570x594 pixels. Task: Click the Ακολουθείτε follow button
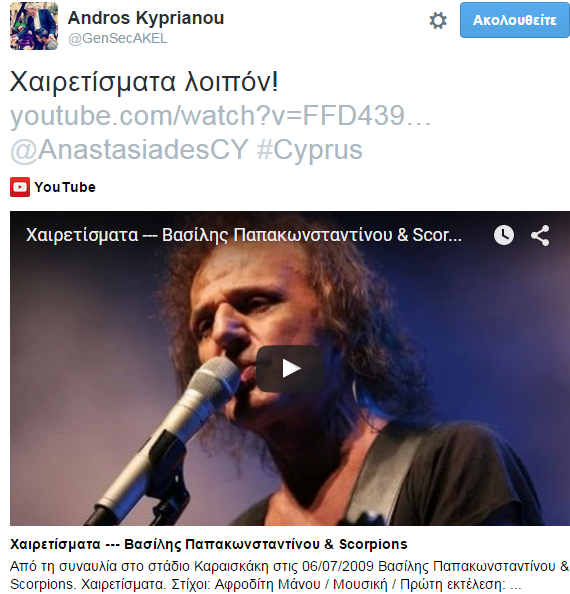tap(515, 20)
